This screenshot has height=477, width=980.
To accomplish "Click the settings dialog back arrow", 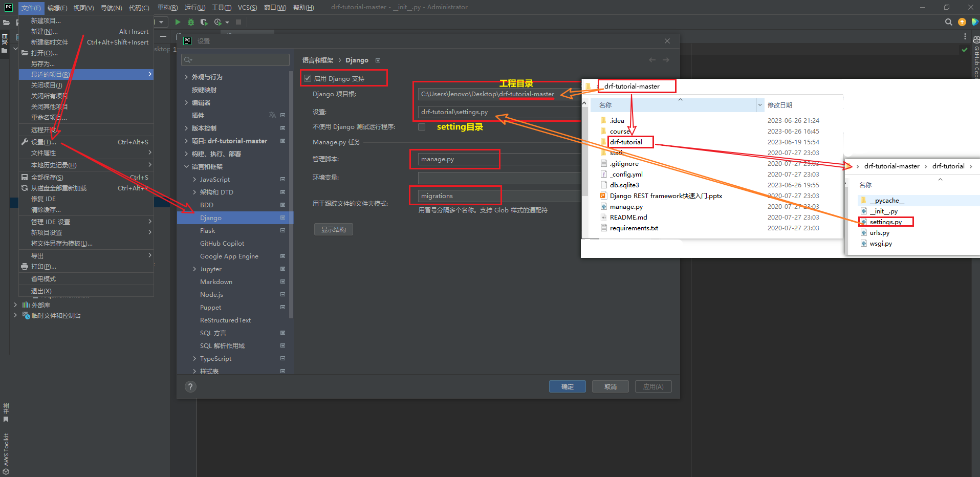I will tap(652, 60).
